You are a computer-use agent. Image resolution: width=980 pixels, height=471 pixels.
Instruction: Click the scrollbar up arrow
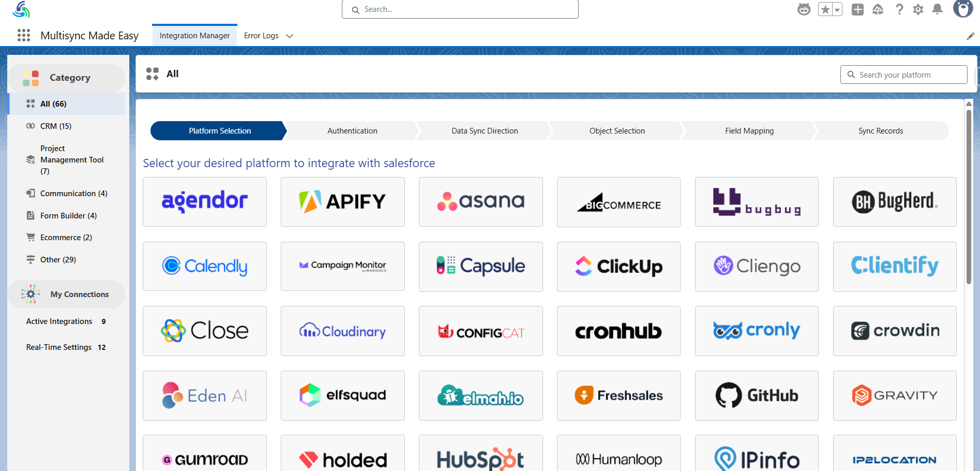click(969, 104)
